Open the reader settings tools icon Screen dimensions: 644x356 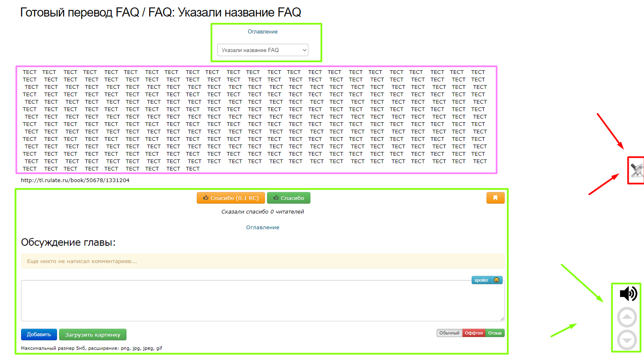click(637, 170)
